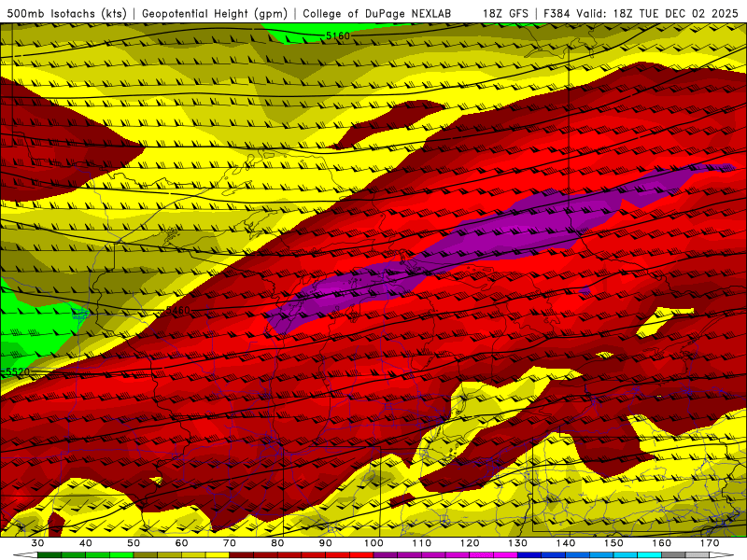
Task: Click the "Geopotential Height (gpm)" header text
Action: pos(215,14)
